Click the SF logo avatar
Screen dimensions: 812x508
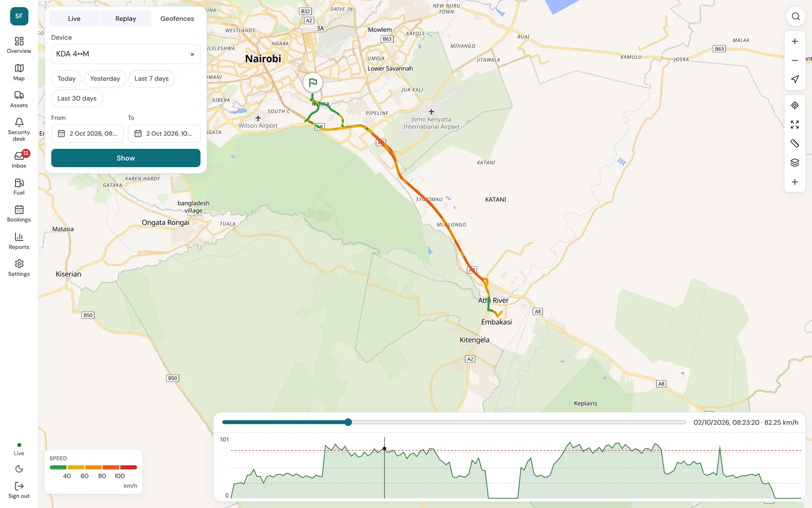pyautogui.click(x=19, y=16)
